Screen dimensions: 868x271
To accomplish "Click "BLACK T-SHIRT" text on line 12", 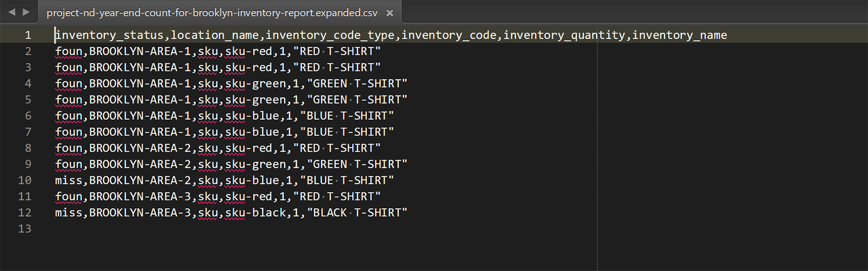I will click(357, 213).
